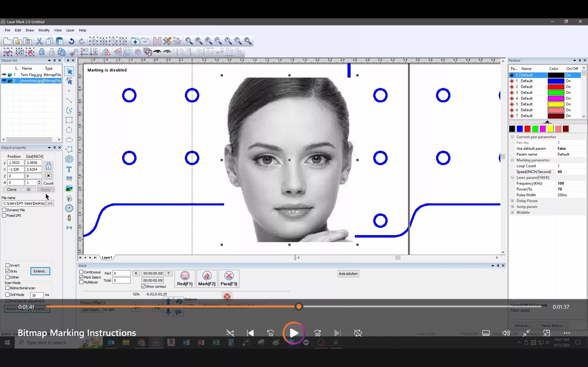Open the Laser menu
Image resolution: width=588 pixels, height=367 pixels.
click(70, 30)
